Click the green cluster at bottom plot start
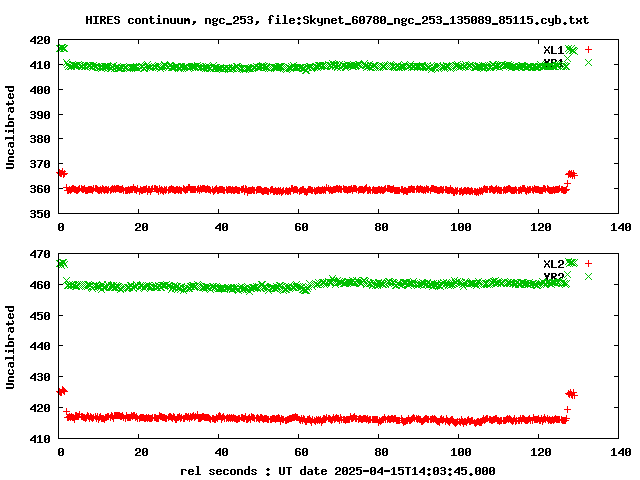 pyautogui.click(x=62, y=263)
